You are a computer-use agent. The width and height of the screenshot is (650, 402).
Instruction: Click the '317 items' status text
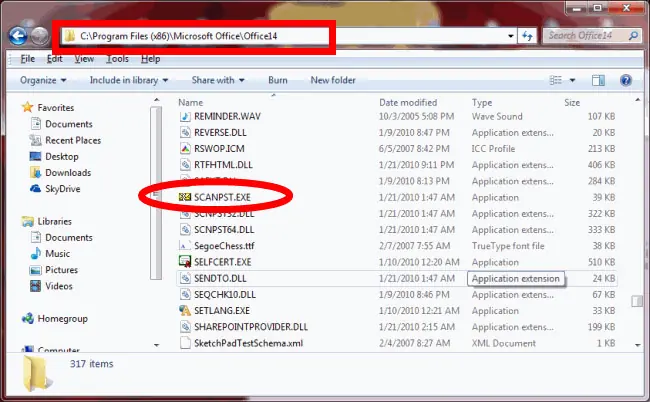click(92, 364)
